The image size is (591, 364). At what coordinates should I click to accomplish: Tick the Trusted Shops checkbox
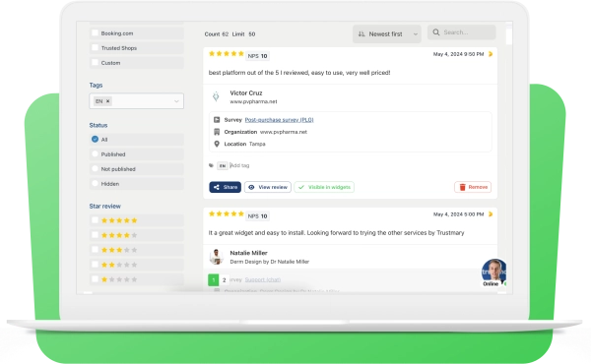tap(95, 48)
